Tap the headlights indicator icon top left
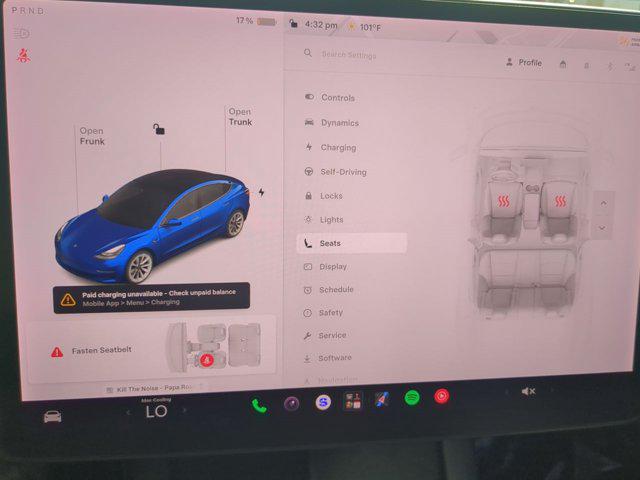 tap(21, 33)
